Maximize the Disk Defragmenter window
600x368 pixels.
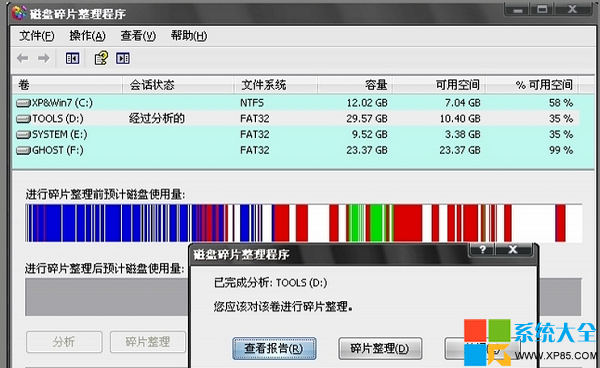[x=542, y=9]
